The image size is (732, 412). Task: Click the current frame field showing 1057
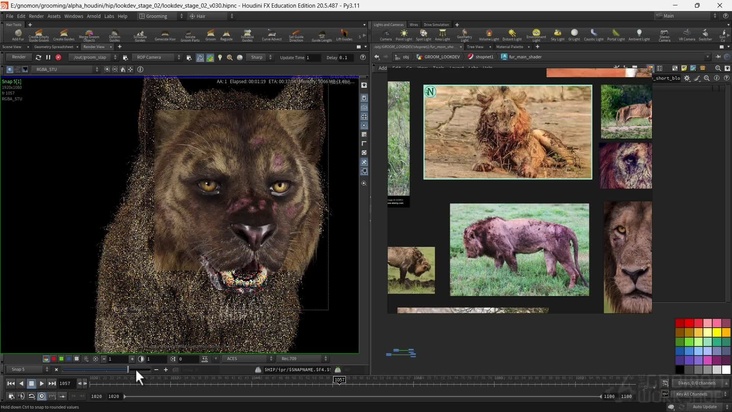(x=66, y=384)
